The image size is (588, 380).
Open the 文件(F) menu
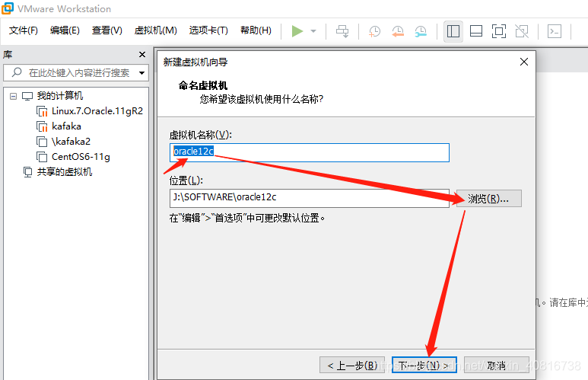click(24, 30)
